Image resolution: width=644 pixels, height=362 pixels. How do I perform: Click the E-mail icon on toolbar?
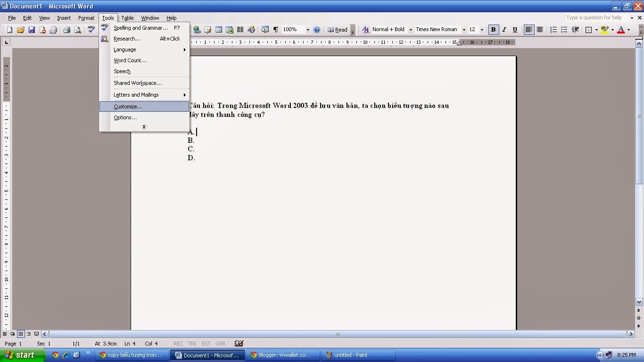[53, 30]
